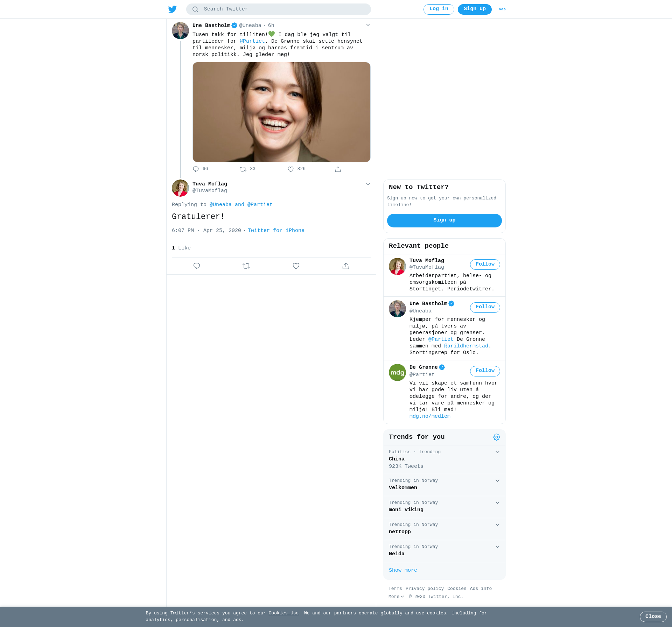
Task: Expand options chevron on Une Bastholm's tweet
Action: click(368, 25)
